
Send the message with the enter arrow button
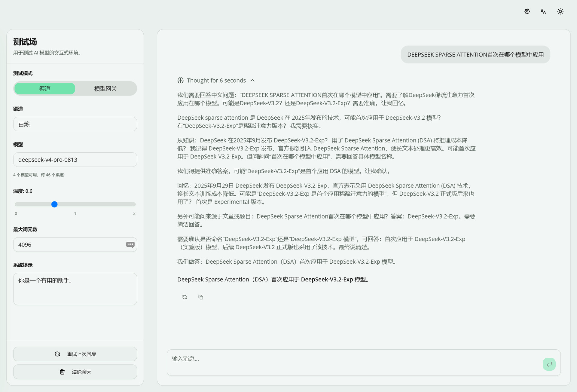click(x=549, y=364)
